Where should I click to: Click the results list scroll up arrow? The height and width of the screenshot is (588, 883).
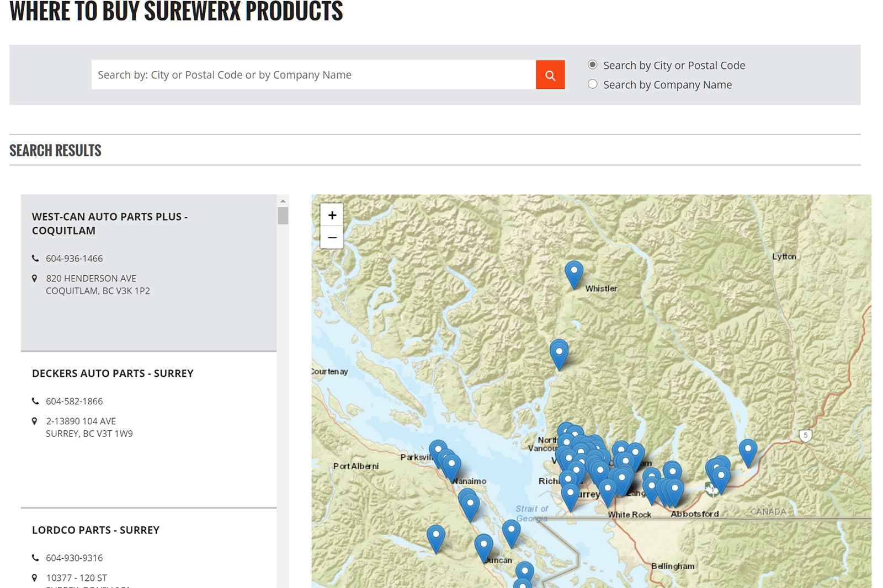283,201
